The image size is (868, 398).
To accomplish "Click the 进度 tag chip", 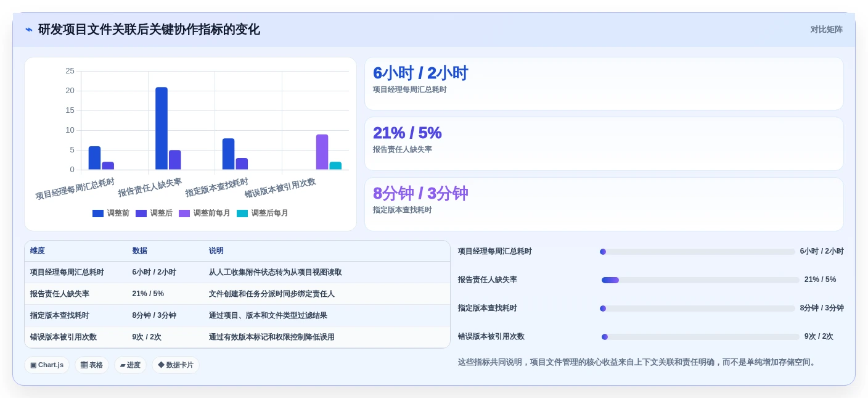I will (x=130, y=365).
